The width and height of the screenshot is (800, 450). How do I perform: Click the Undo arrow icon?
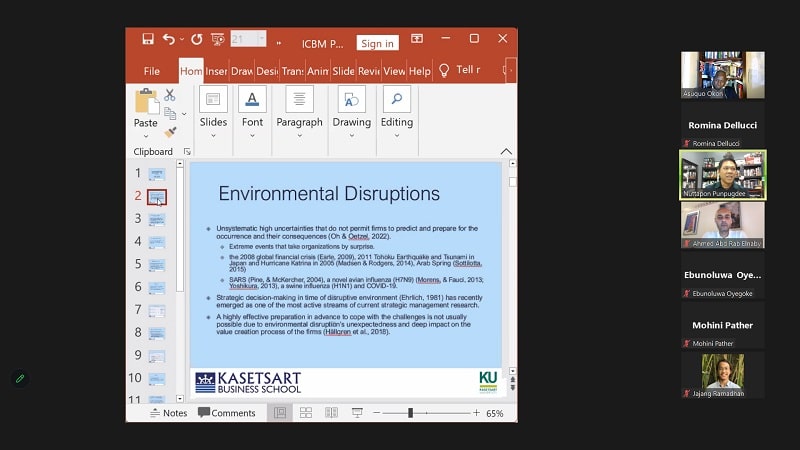[x=168, y=39]
